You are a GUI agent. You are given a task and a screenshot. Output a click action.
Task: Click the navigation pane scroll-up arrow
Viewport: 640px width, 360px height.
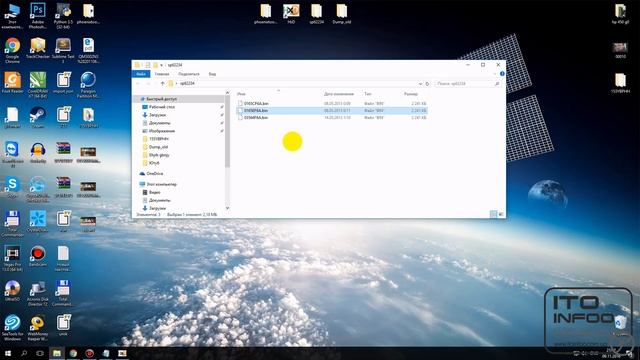tap(227, 93)
